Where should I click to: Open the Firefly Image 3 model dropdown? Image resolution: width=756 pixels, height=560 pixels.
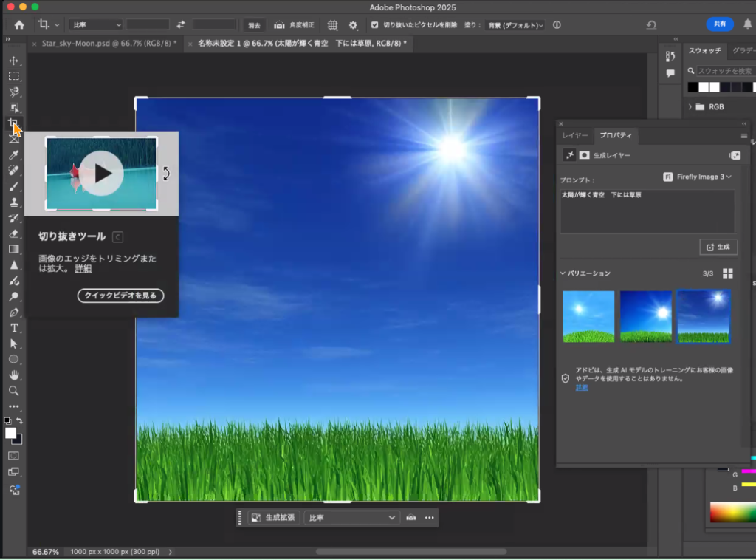coord(698,177)
